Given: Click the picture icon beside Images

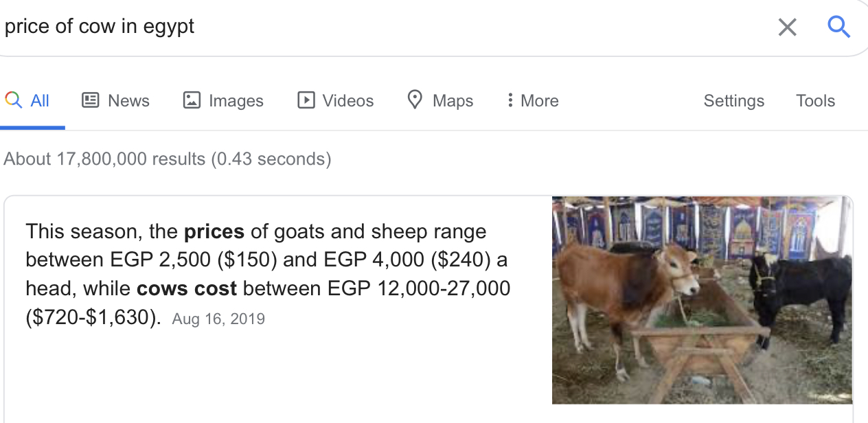Looking at the screenshot, I should (x=192, y=100).
